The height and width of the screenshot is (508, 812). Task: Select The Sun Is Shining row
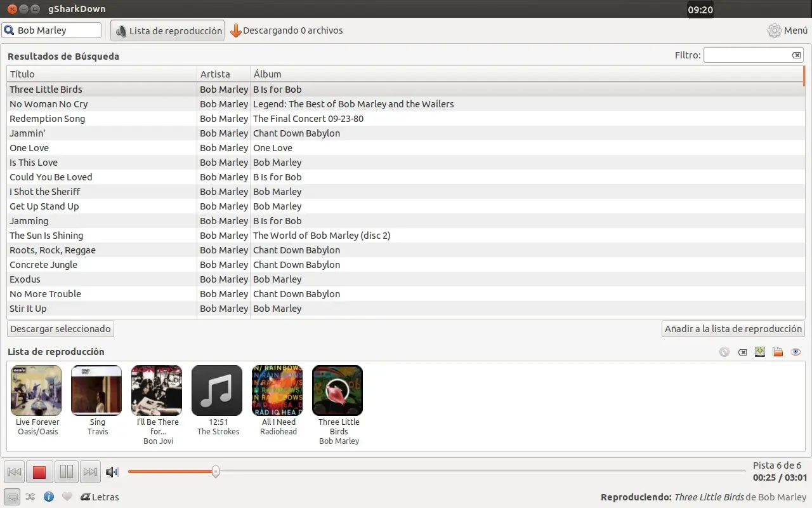(x=405, y=236)
